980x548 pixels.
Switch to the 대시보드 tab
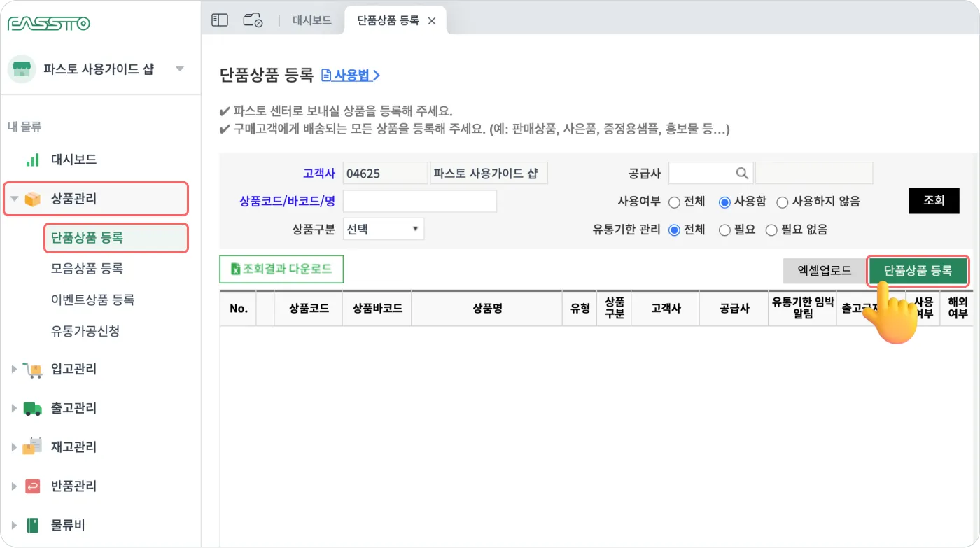[311, 20]
